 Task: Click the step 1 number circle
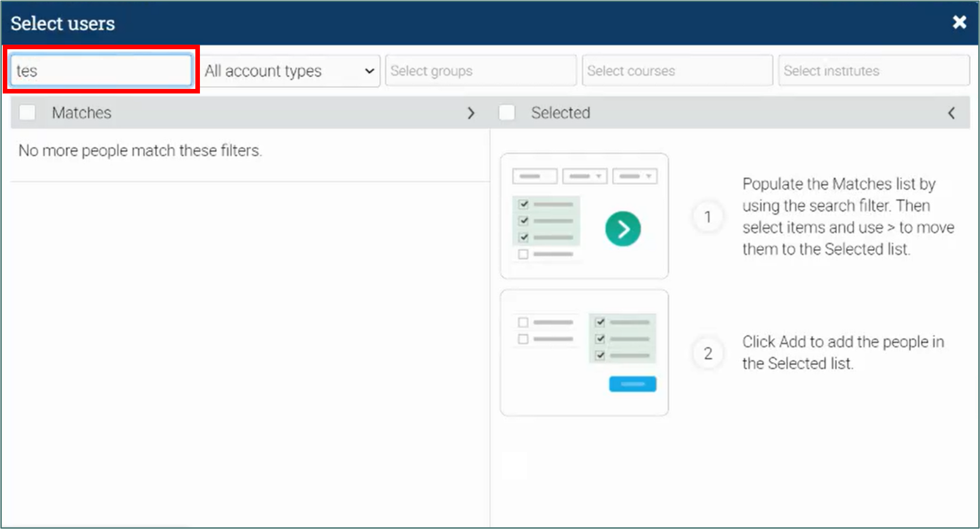click(x=707, y=217)
